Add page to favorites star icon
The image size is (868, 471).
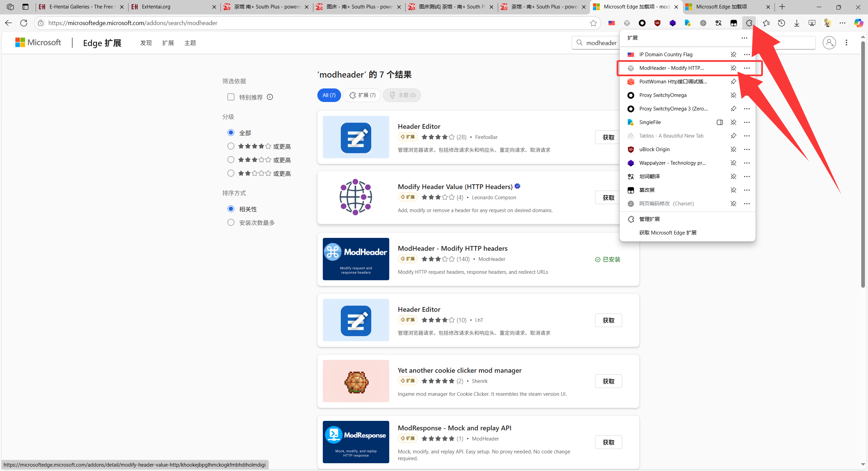[x=593, y=23]
